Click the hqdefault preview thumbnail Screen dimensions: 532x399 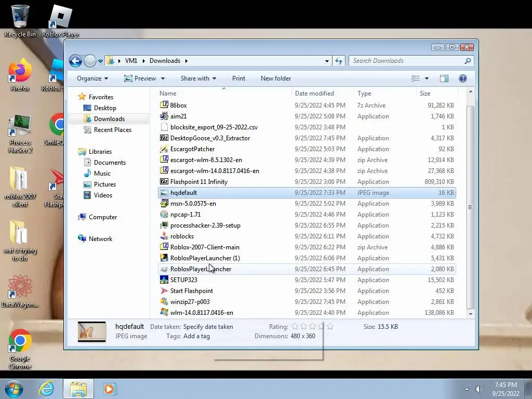(92, 331)
